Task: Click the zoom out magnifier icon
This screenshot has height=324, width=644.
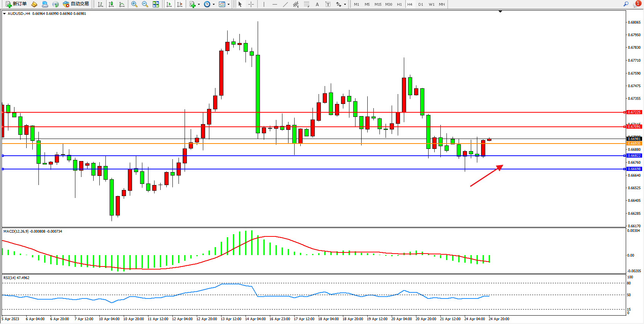Action: 145,4
